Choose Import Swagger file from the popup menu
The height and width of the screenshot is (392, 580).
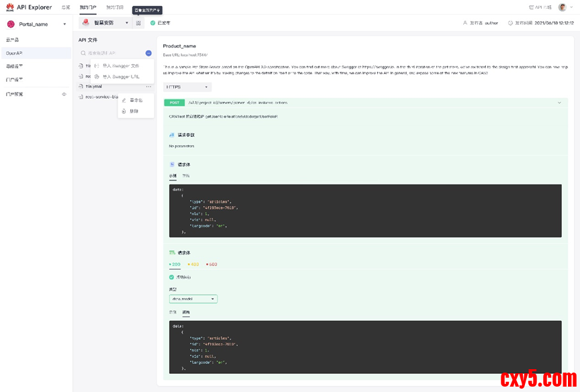click(120, 66)
